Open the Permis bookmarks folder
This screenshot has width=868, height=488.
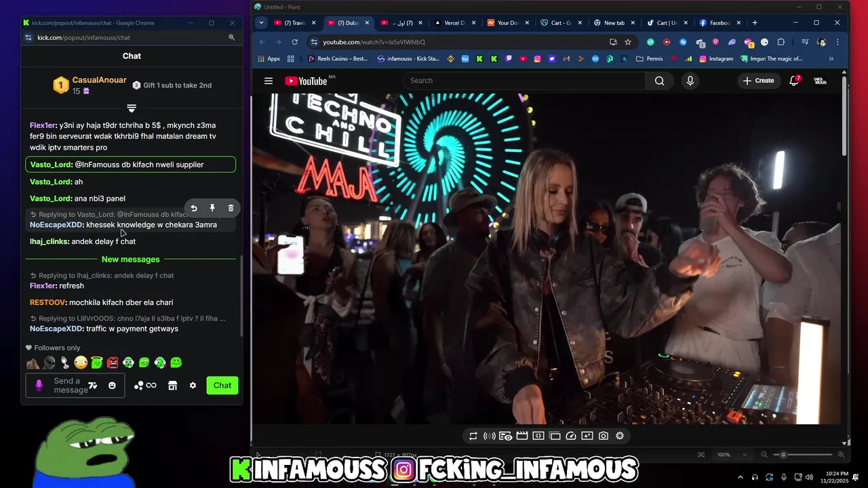click(650, 59)
